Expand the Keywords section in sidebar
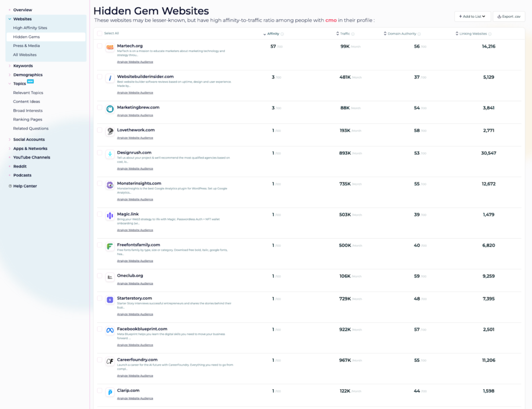This screenshot has height=409, width=532. [23, 66]
